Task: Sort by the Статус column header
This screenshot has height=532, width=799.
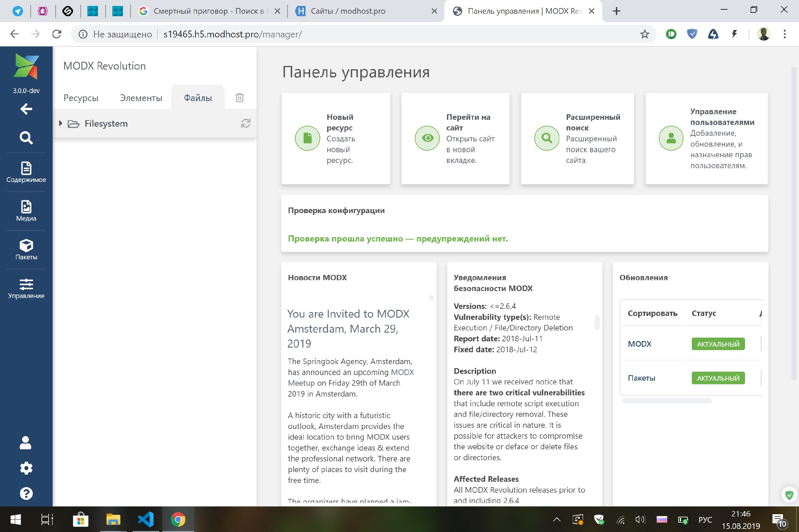Action: (704, 313)
